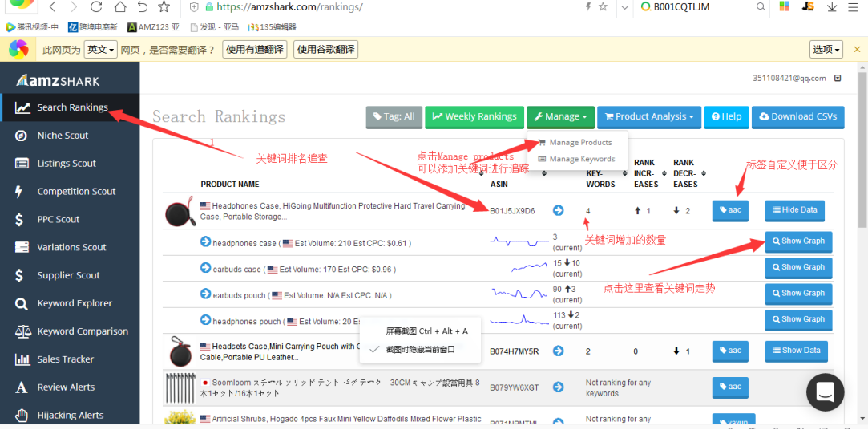The width and height of the screenshot is (868, 430).
Task: Click the Tag: All button
Action: [394, 117]
